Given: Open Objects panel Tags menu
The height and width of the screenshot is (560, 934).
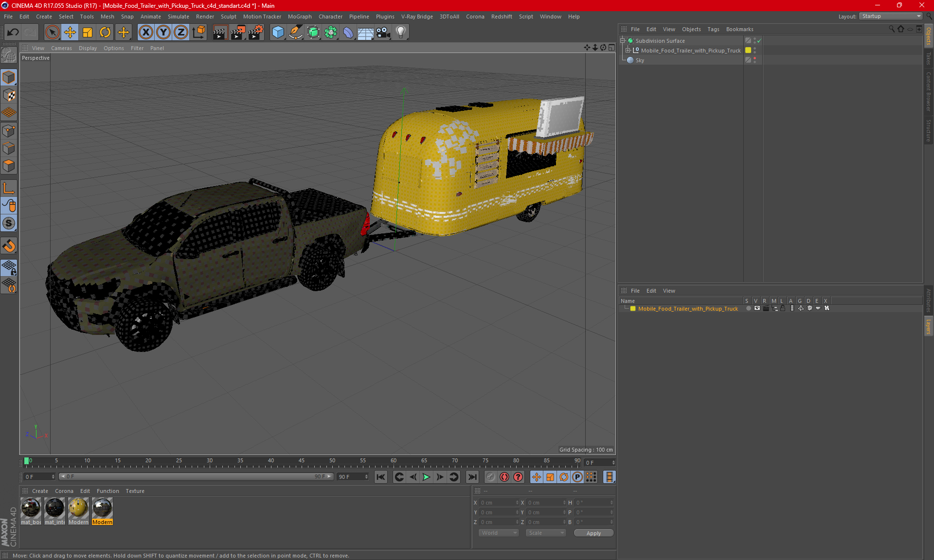Looking at the screenshot, I should coord(713,29).
